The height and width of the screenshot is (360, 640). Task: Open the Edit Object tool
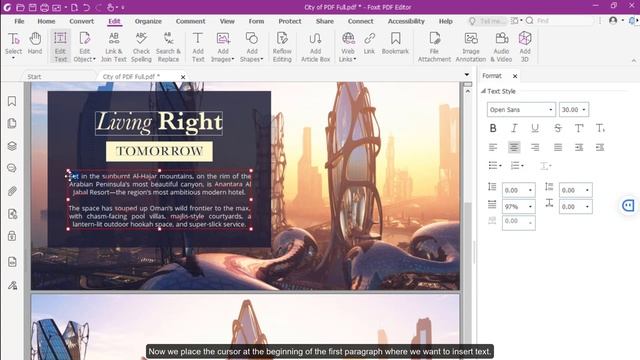84,47
